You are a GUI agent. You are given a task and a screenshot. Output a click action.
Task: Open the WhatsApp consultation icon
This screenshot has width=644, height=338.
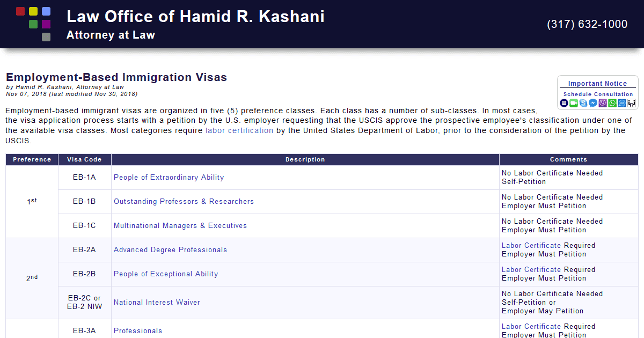click(x=612, y=102)
